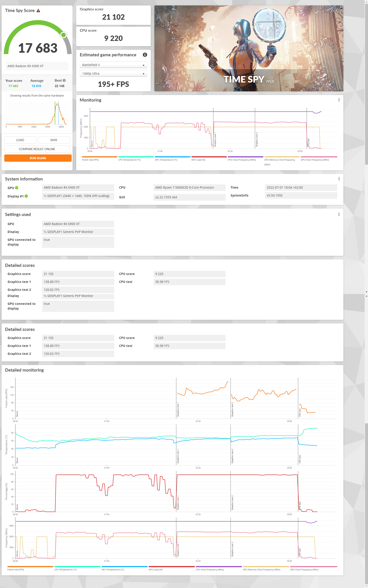Click the SAVE button
This screenshot has width=368, height=588.
point(54,140)
